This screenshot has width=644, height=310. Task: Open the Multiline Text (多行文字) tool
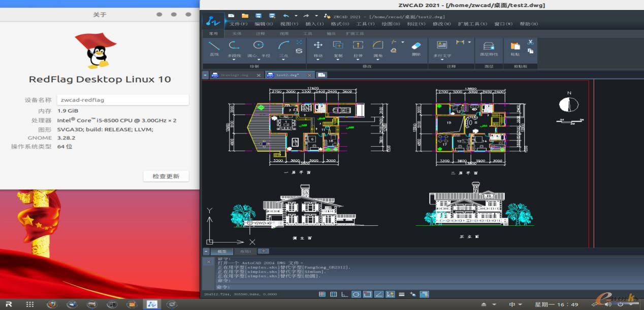[x=442, y=49]
